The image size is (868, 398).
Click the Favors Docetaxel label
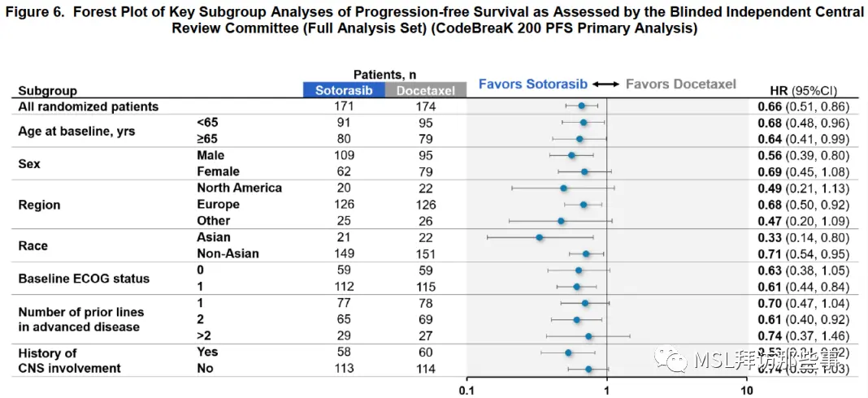[x=680, y=84]
